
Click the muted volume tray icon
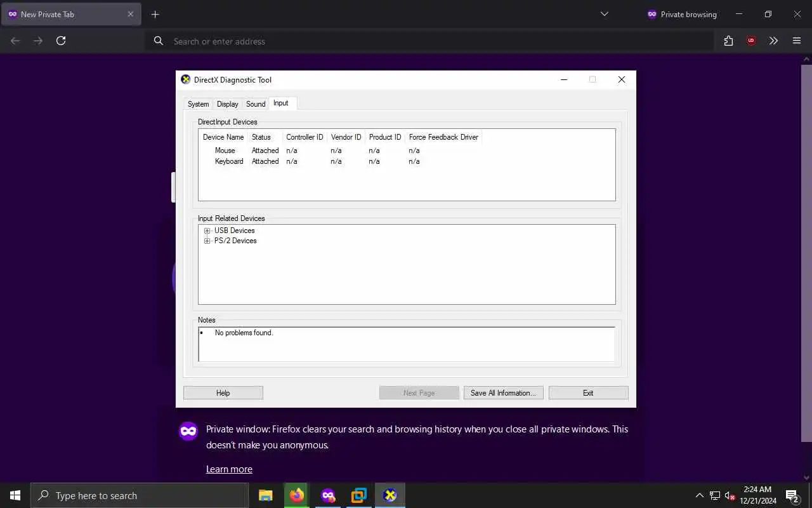730,495
